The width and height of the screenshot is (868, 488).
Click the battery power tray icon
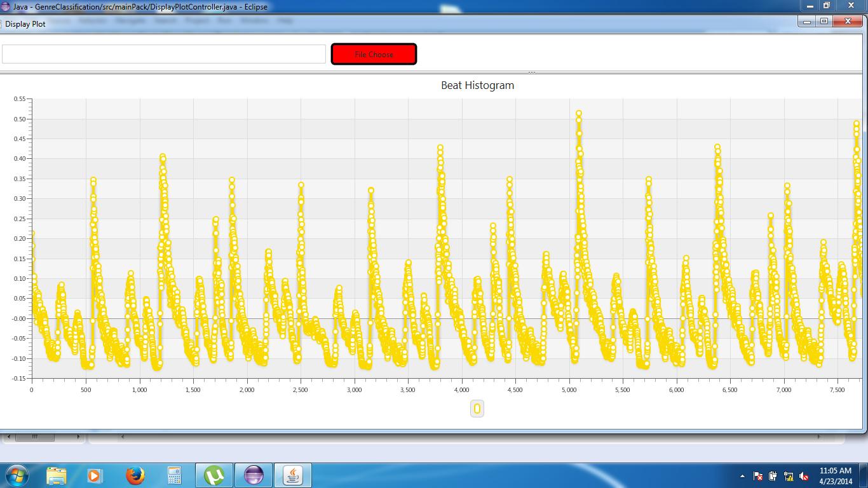tap(773, 476)
